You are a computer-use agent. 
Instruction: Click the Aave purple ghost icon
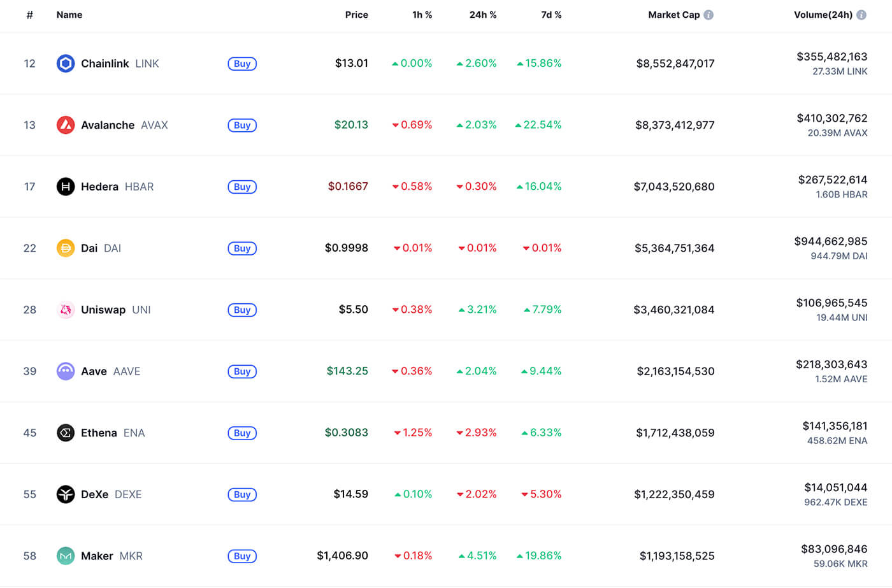[66, 371]
